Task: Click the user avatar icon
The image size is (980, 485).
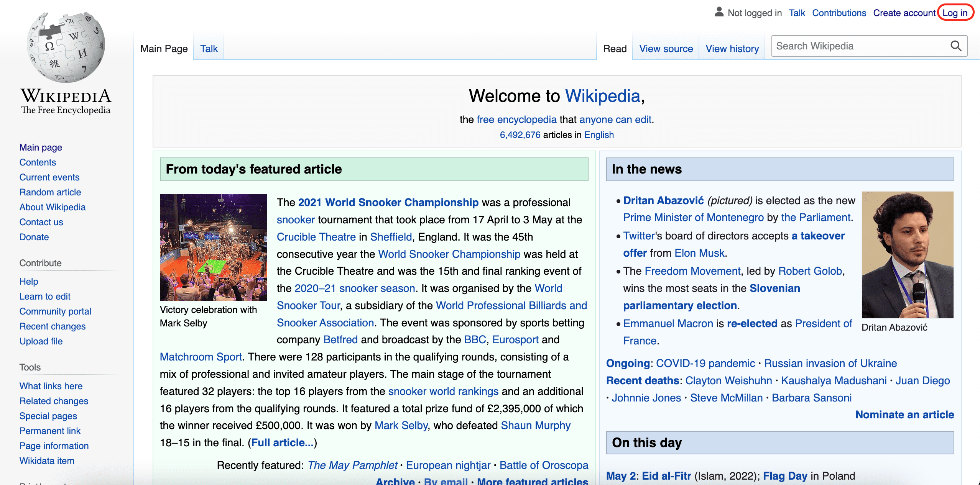Action: (719, 12)
